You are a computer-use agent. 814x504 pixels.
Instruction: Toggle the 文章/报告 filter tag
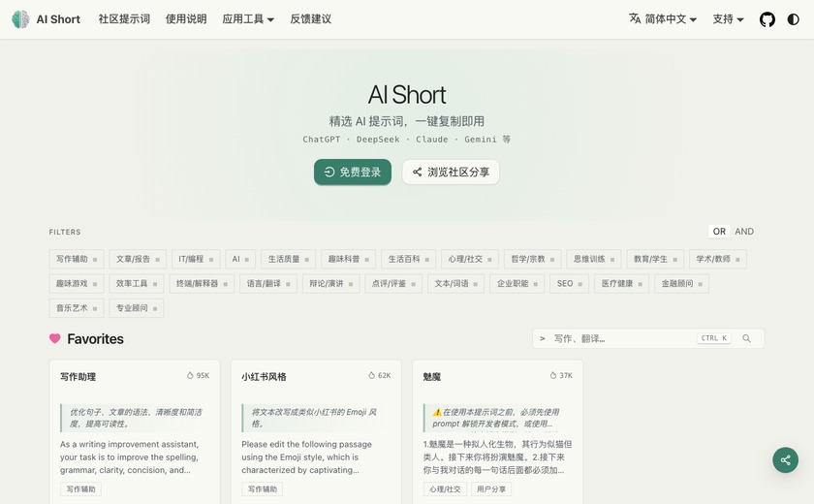(x=138, y=259)
